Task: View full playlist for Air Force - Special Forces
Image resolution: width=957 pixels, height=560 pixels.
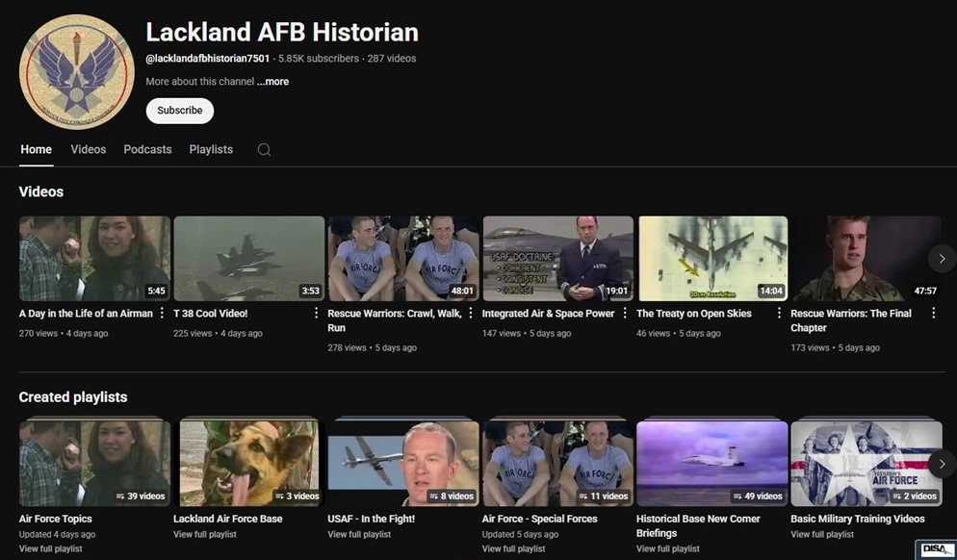Action: [514, 548]
